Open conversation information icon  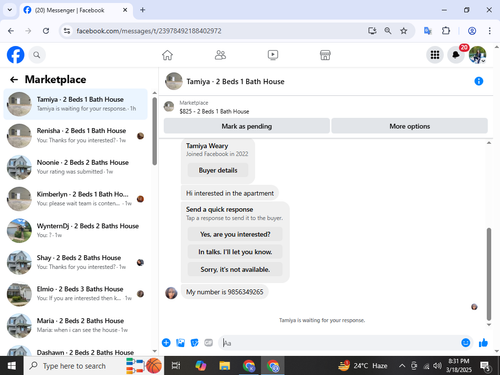pos(479,81)
